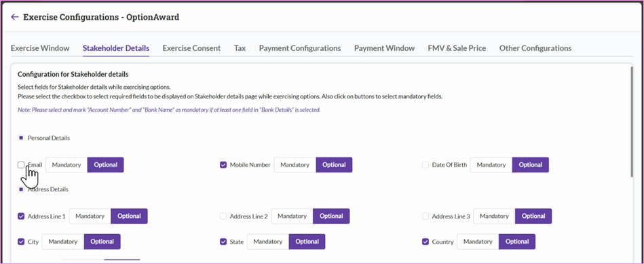
Task: Switch to the Exercise Consent tab
Action: coord(191,48)
